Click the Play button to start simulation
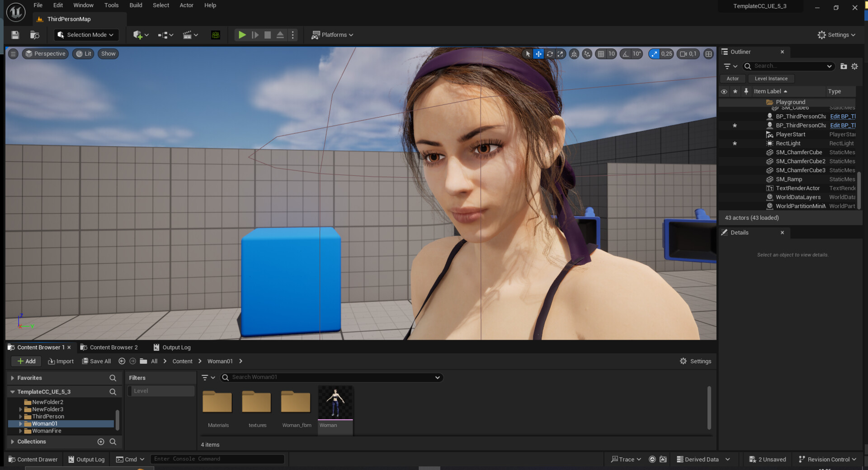This screenshot has height=470, width=868. pyautogui.click(x=242, y=35)
